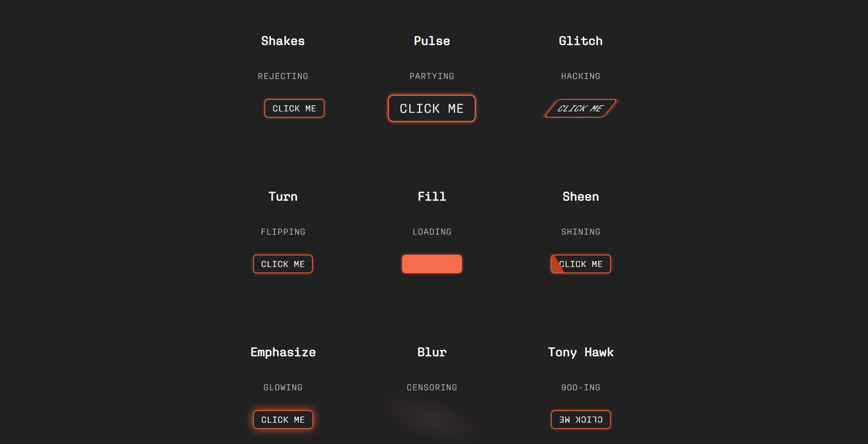Click the Tony Hawk heading
This screenshot has width=868, height=444.
[x=581, y=352]
